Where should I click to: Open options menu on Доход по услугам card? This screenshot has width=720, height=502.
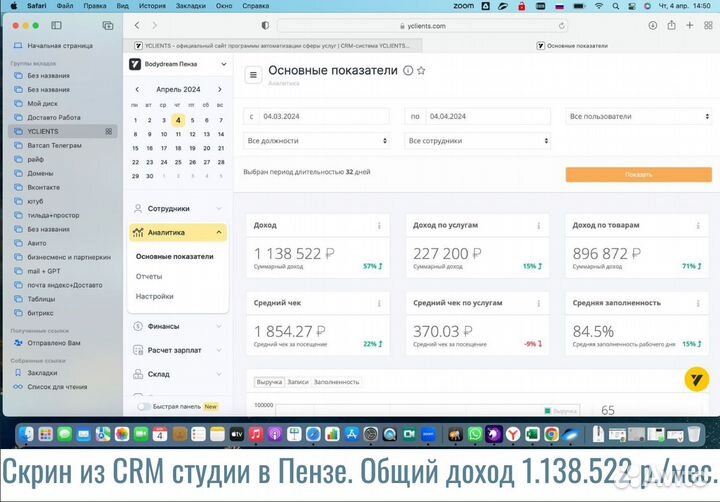pyautogui.click(x=539, y=226)
